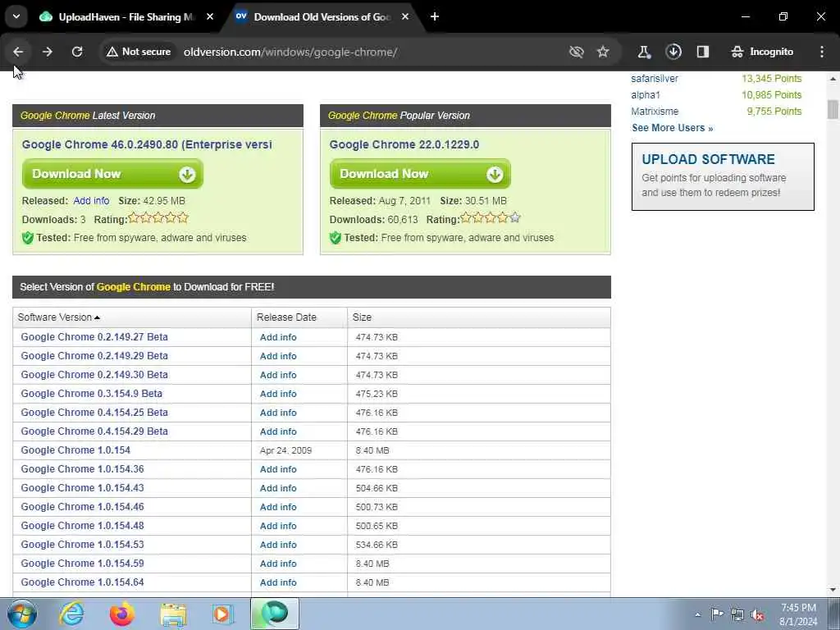Image resolution: width=840 pixels, height=630 pixels.
Task: Open the alpha1 user profile
Action: pyautogui.click(x=646, y=95)
